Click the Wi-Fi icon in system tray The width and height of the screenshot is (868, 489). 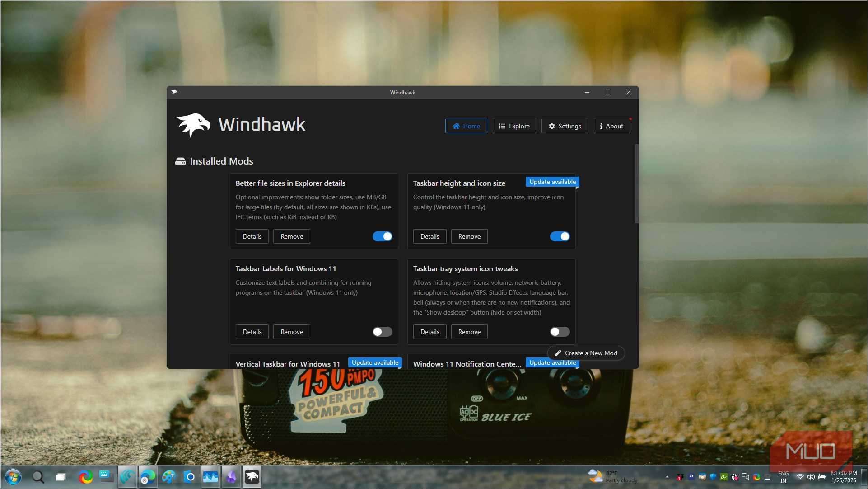point(800,477)
